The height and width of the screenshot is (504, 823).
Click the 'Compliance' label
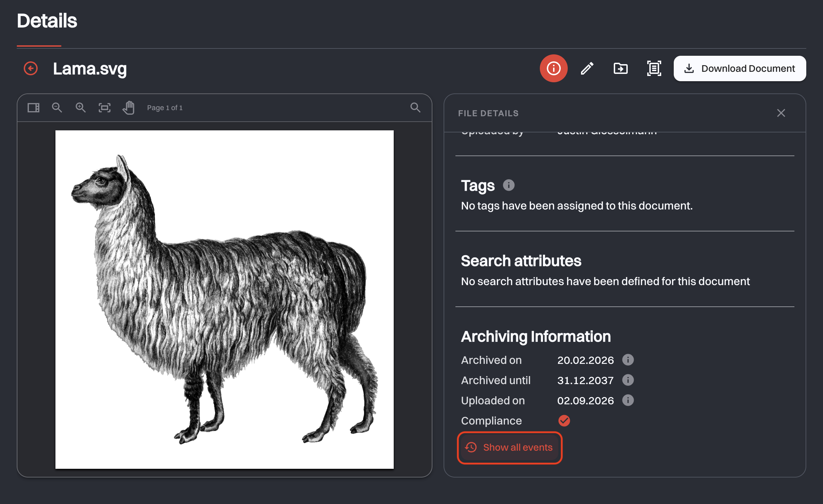click(491, 421)
